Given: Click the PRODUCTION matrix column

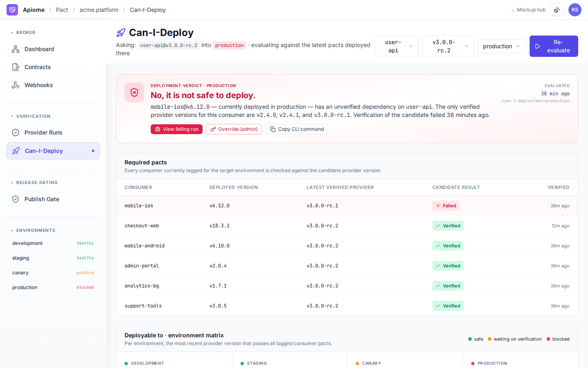Looking at the screenshot, I should pos(520,360).
